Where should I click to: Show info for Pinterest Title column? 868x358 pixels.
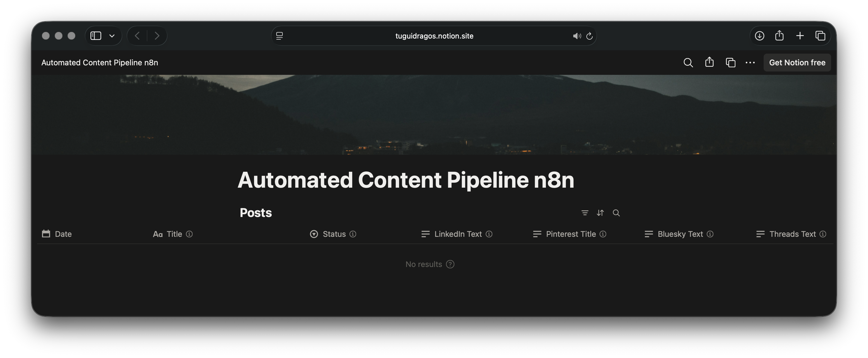[x=603, y=234]
